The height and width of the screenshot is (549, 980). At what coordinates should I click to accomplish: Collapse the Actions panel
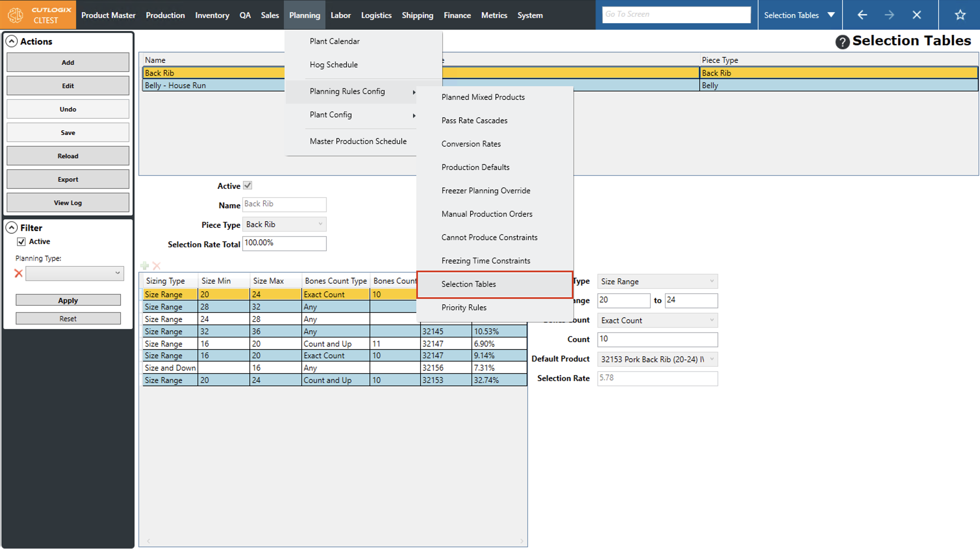[12, 41]
